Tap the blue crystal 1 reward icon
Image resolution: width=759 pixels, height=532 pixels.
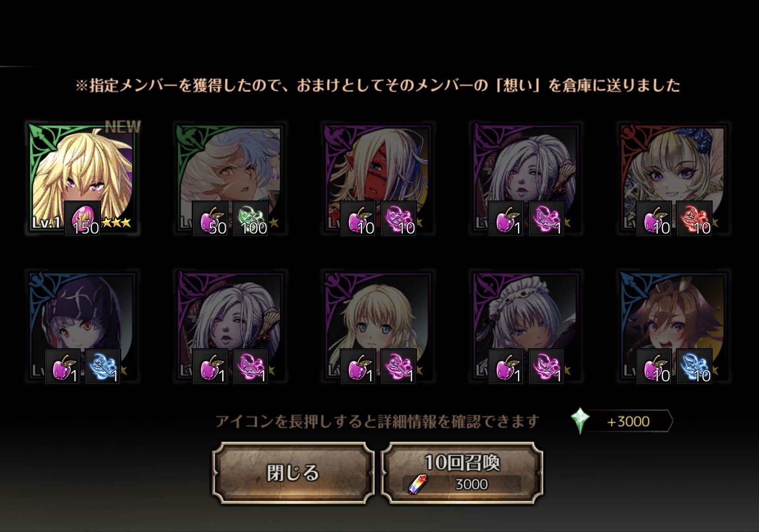[x=103, y=366]
